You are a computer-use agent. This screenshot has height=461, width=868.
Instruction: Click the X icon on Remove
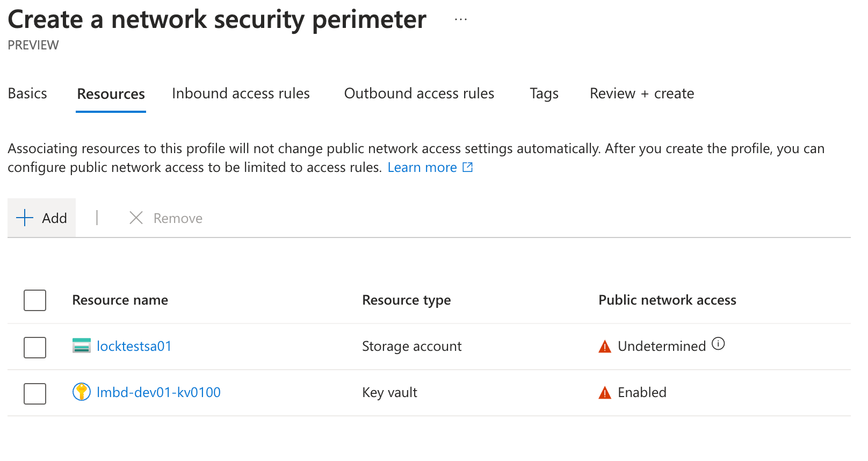pos(136,218)
